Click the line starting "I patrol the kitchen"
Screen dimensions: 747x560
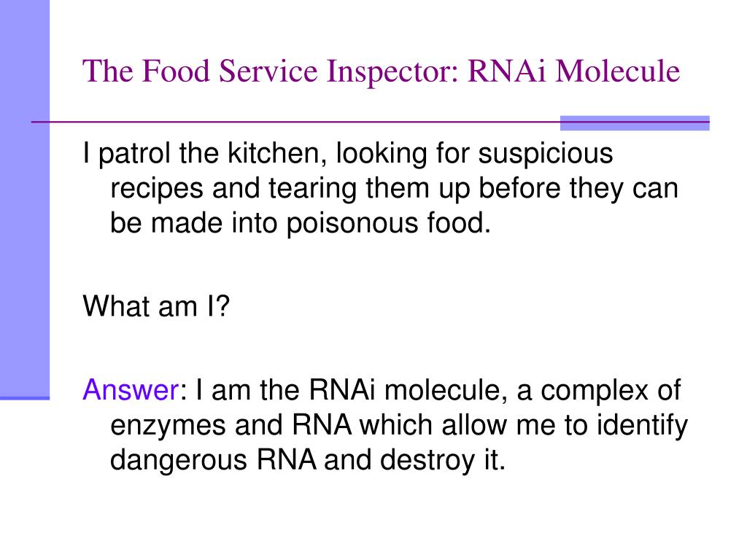348,155
